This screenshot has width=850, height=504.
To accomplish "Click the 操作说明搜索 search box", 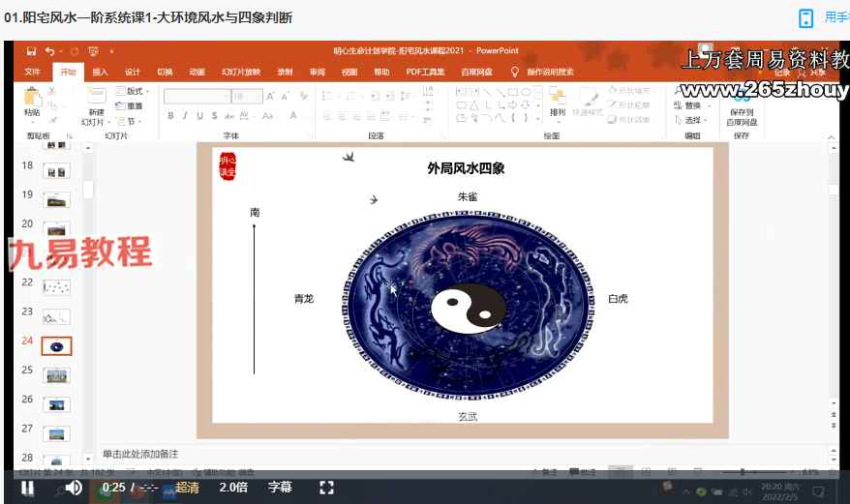I will [x=550, y=73].
